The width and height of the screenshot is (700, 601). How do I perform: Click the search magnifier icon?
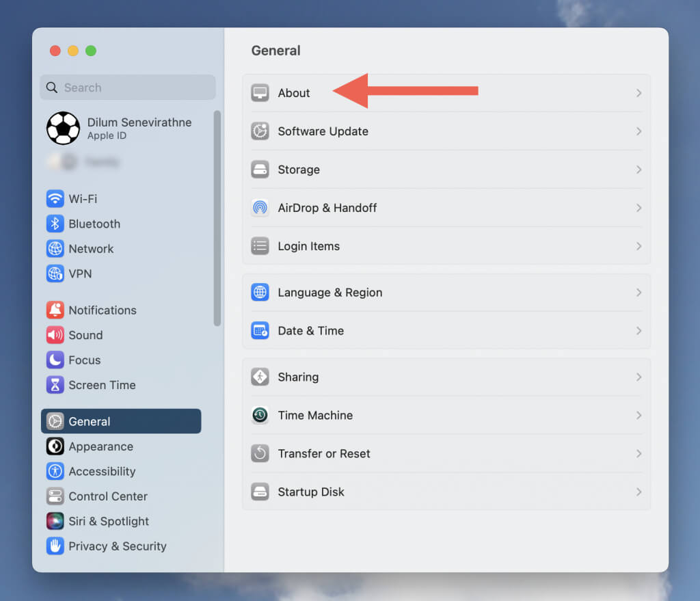tap(52, 88)
